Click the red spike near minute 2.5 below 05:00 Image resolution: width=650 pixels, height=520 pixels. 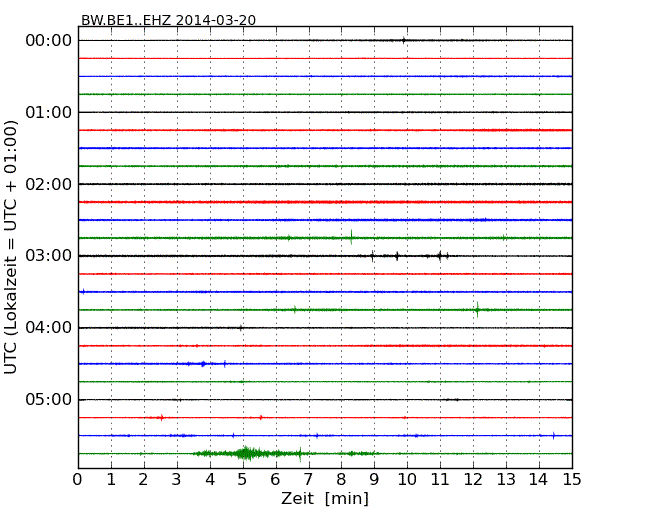pos(162,418)
